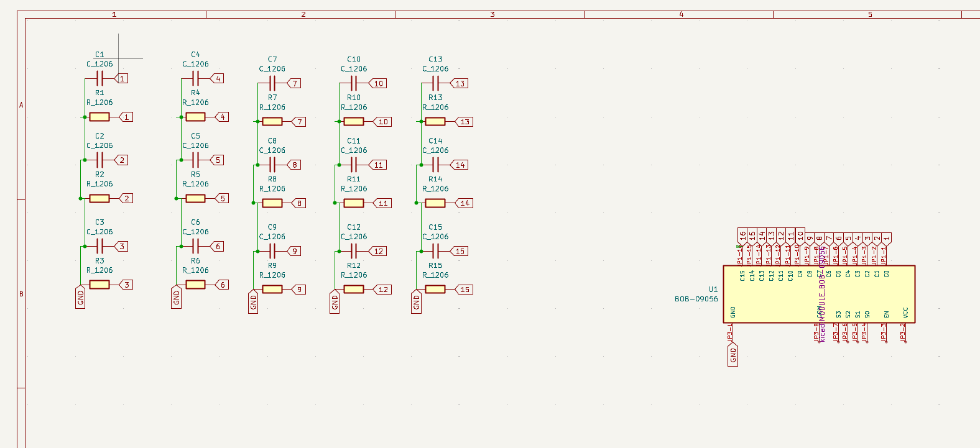Click label 12 beside resistor R12

coord(382,290)
